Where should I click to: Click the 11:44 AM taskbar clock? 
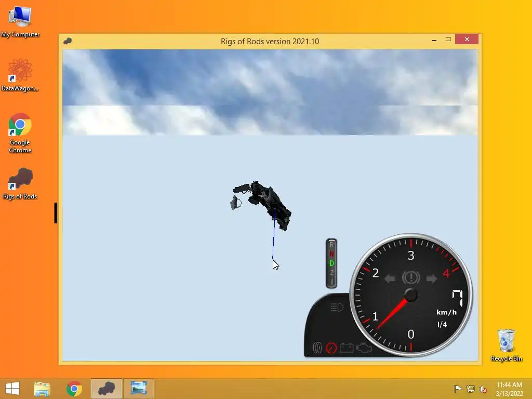coord(509,389)
